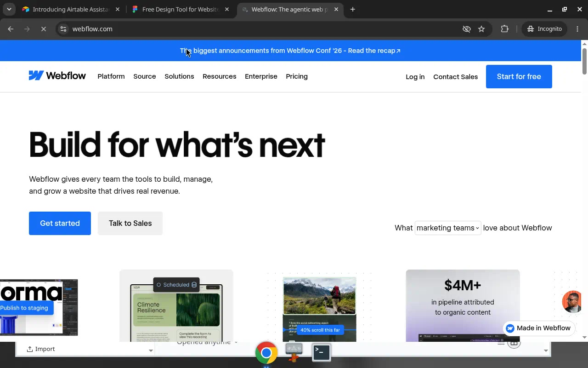Open the Source nav item
The width and height of the screenshot is (588, 368).
145,76
